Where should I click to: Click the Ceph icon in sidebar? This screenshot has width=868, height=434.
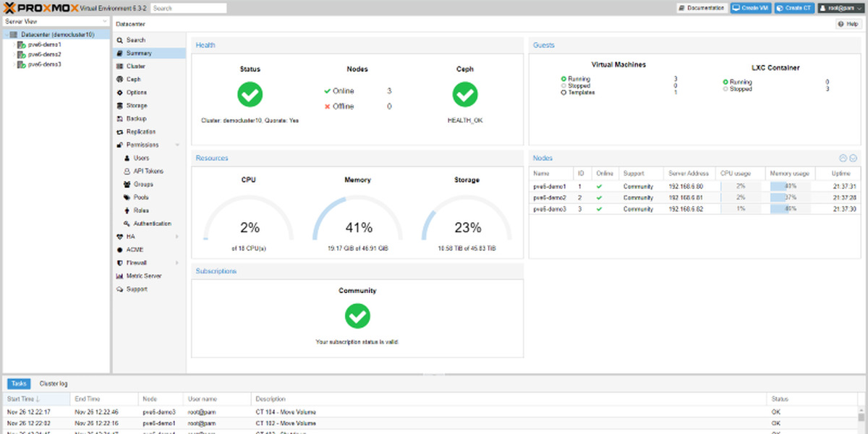tap(119, 80)
